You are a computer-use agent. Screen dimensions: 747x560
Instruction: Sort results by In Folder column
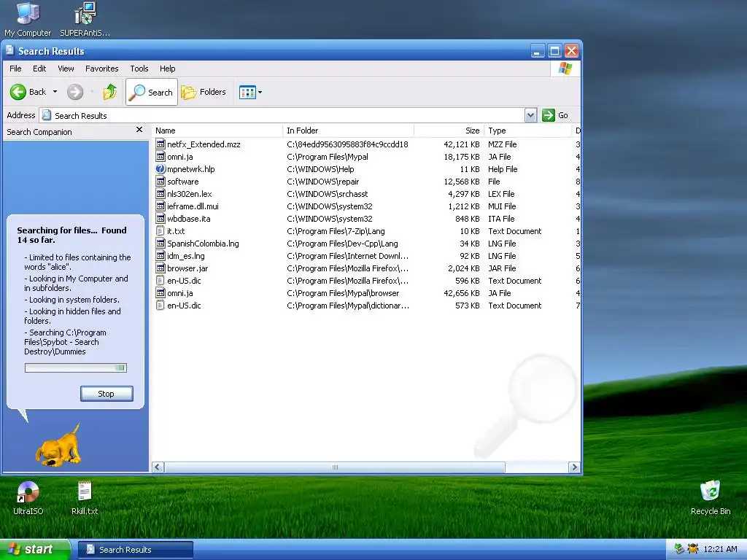tap(348, 131)
